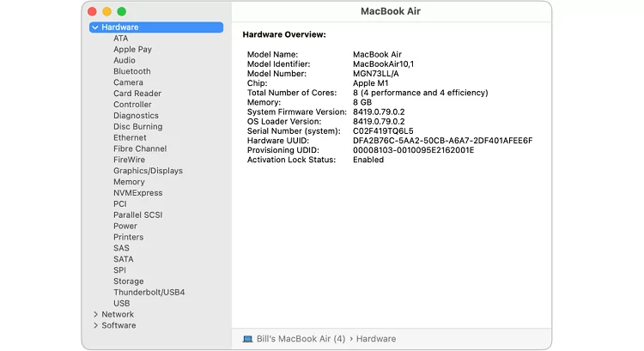Select Software in the sidebar
This screenshot has width=644, height=351.
pyautogui.click(x=118, y=325)
